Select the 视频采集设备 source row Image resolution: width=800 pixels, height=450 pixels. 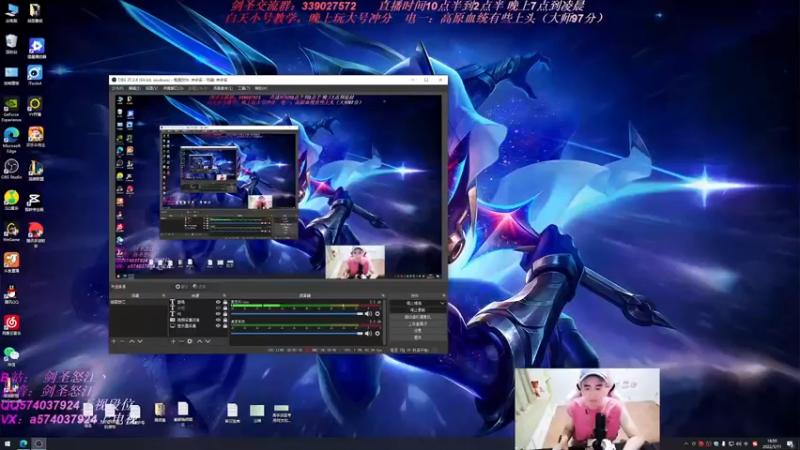[199, 320]
